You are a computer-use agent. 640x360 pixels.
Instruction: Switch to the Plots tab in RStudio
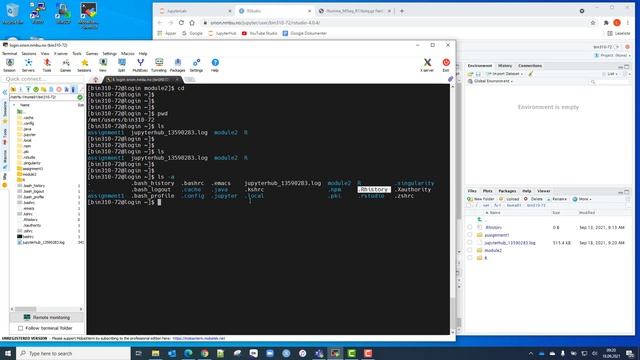pos(487,191)
